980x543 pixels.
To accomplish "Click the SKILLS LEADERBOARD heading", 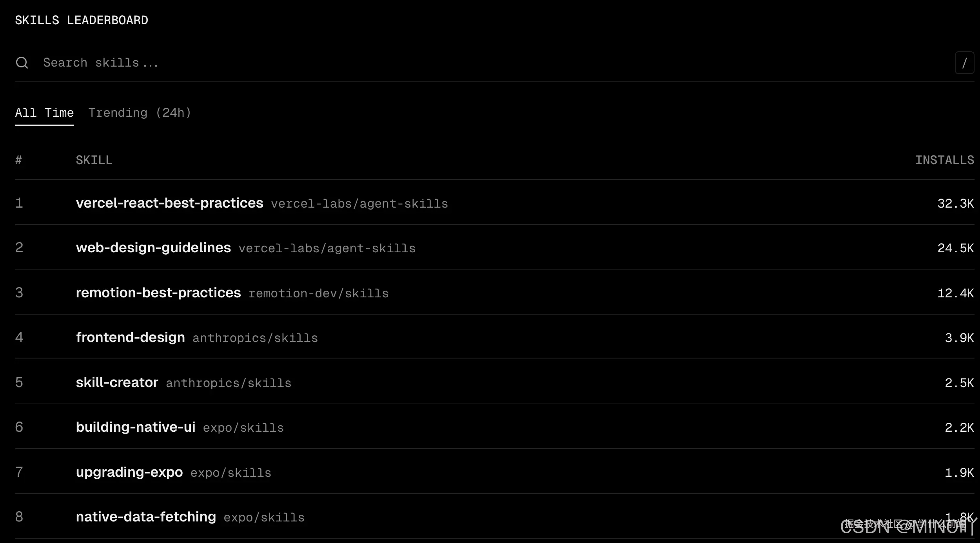I will coord(82,20).
